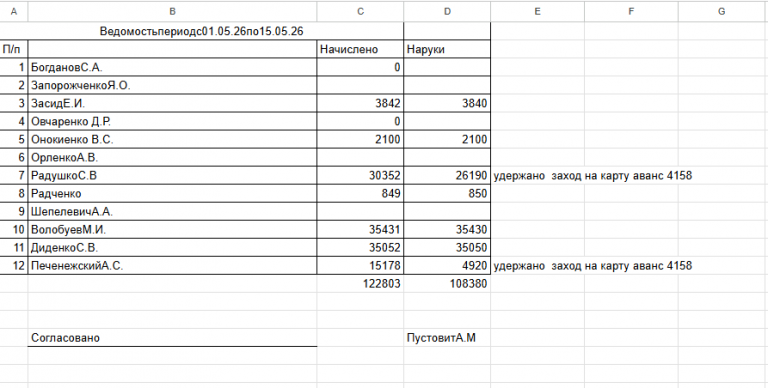Click the value 30352 for РадушкоС.В
Viewport: 768px width, 388px height.
coord(360,175)
